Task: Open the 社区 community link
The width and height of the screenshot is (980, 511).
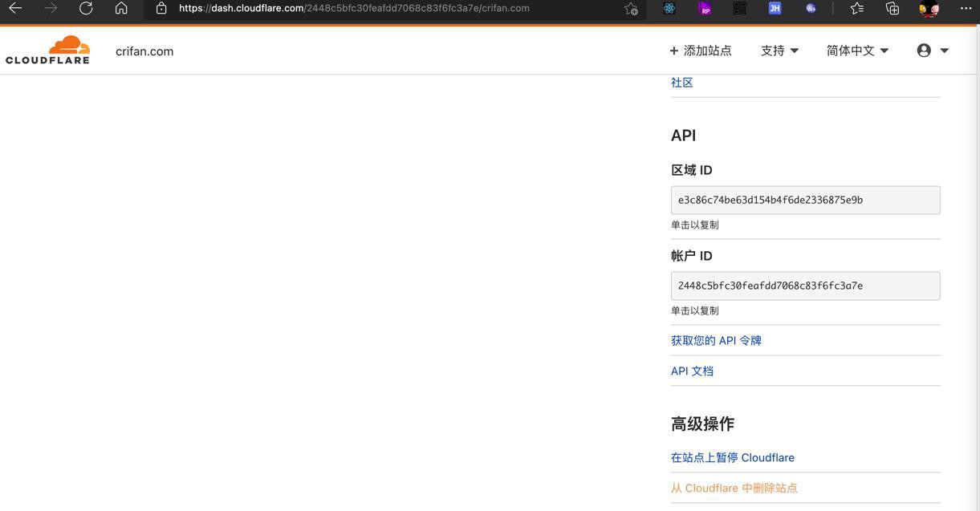Action: click(681, 83)
